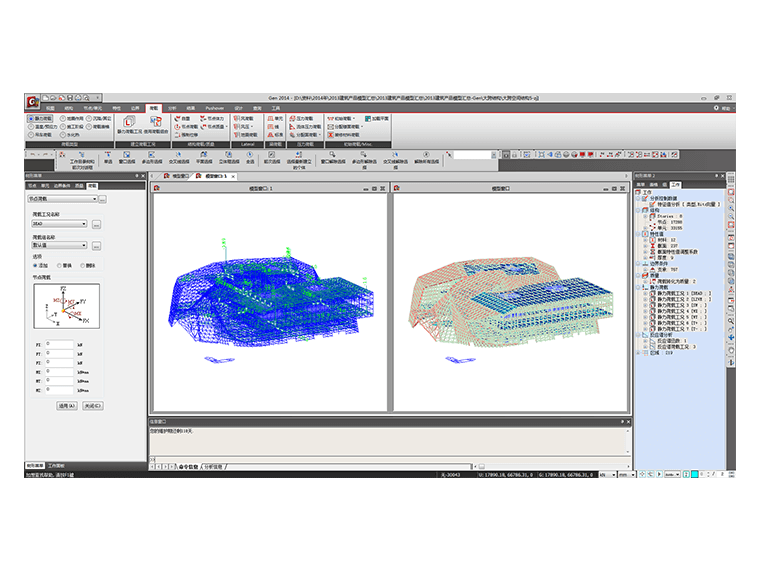Choose the 多边形选择 polygon select tool
The image size is (760, 577).
pos(152,158)
